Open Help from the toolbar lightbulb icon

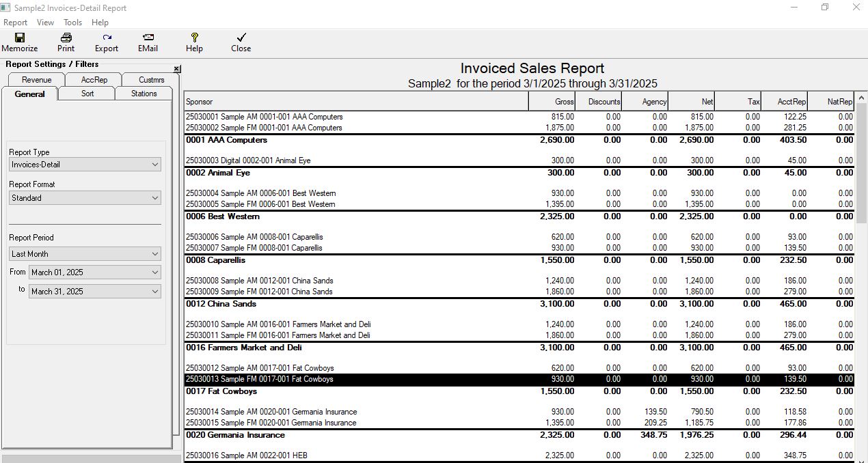[194, 38]
